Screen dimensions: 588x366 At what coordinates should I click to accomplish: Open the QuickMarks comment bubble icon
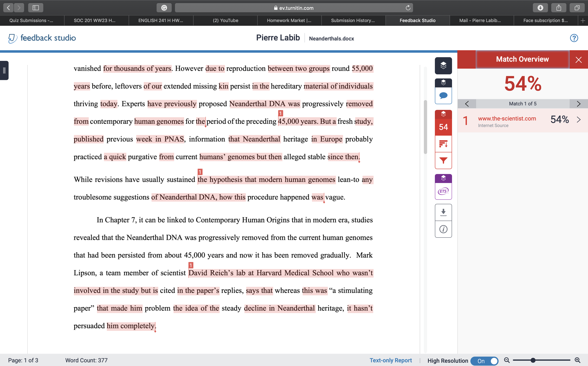(443, 96)
